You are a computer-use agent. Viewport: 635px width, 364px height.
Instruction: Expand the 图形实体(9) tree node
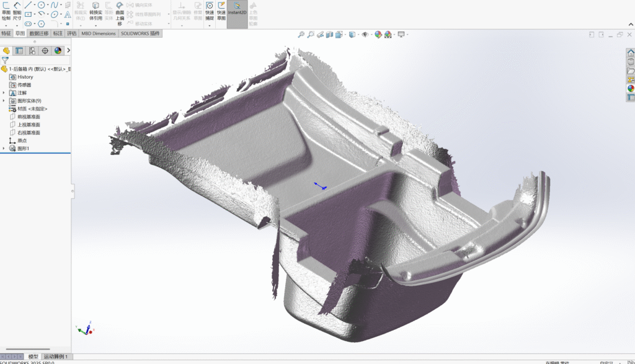click(4, 100)
